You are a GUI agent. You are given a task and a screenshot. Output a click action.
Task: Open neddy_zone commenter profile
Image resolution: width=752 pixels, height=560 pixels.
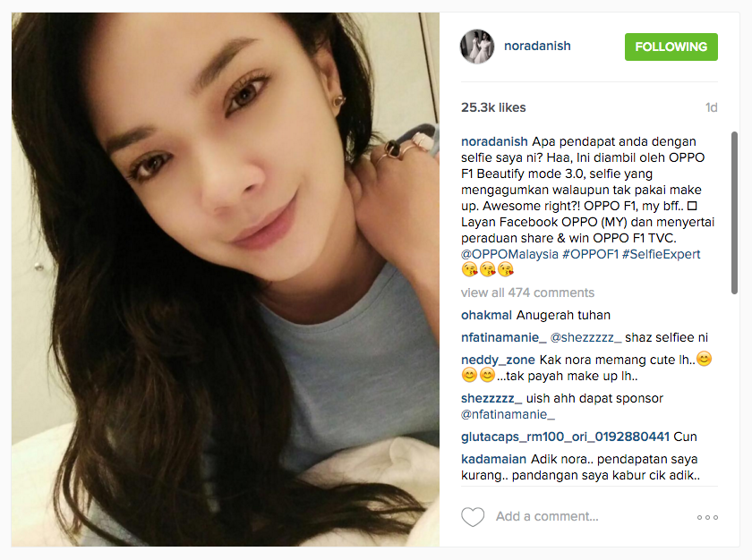pyautogui.click(x=498, y=361)
